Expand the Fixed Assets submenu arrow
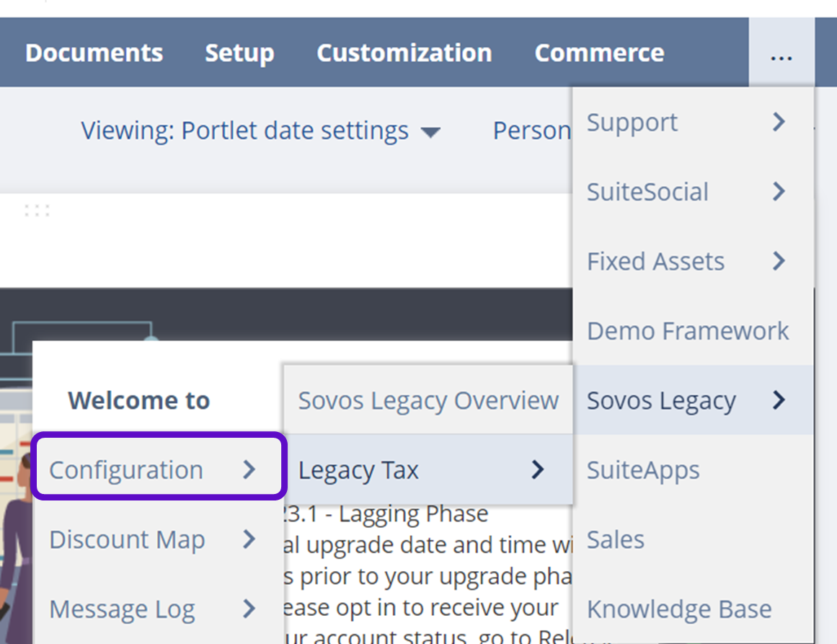 coord(779,261)
